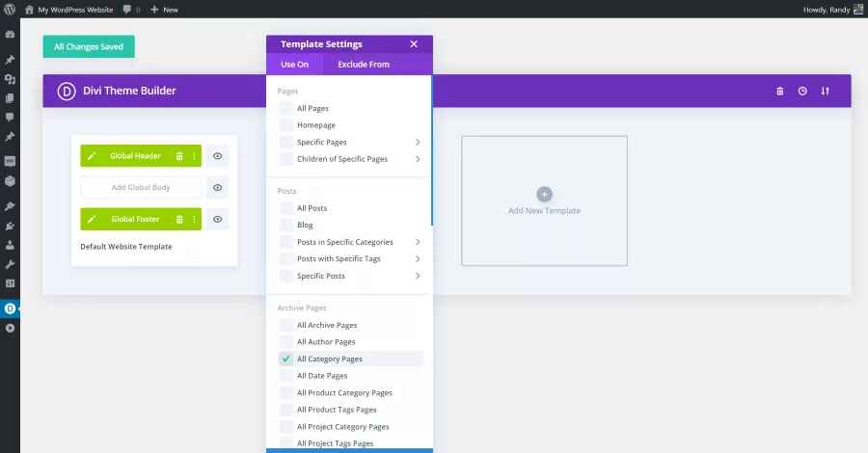This screenshot has height=453, width=868.
Task: Edit Global Header with the pencil icon
Action: [92, 156]
